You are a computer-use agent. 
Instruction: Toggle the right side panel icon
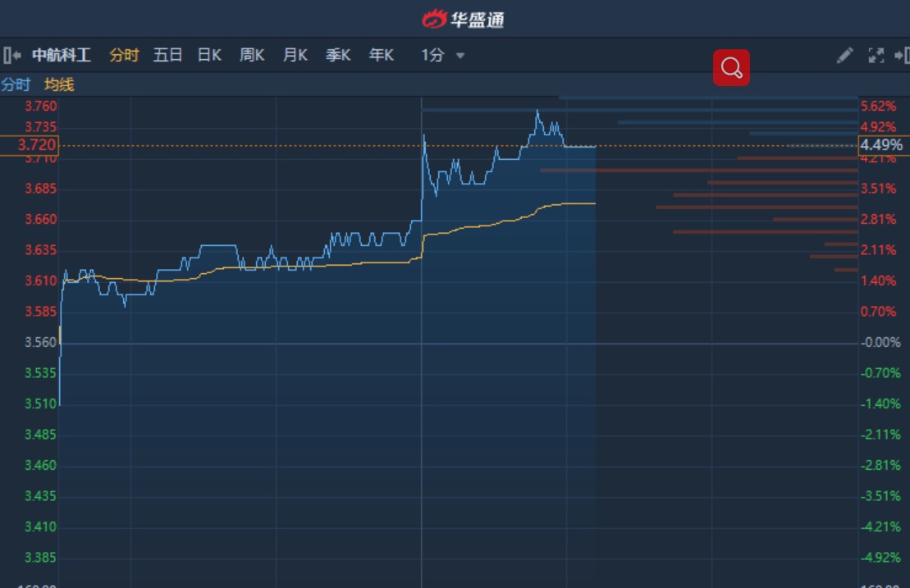[902, 56]
